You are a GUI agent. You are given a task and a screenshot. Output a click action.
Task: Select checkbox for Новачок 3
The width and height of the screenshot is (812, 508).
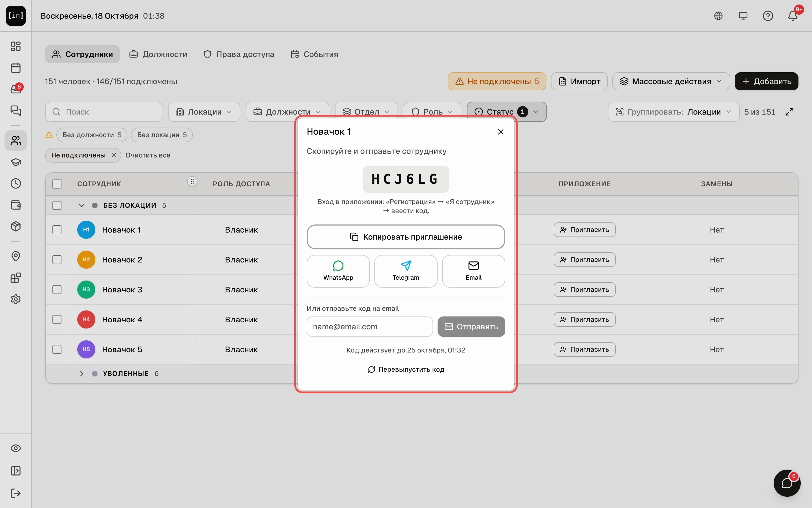(x=57, y=290)
